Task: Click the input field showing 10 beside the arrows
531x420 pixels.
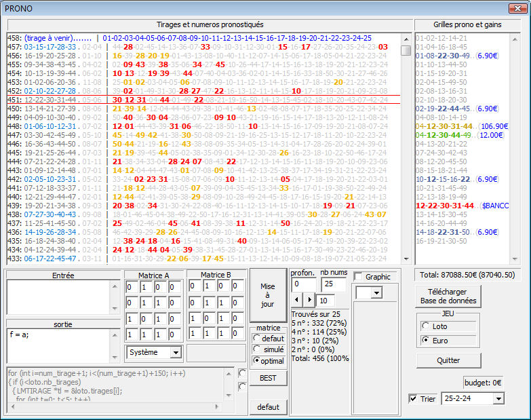Action: coord(326,301)
